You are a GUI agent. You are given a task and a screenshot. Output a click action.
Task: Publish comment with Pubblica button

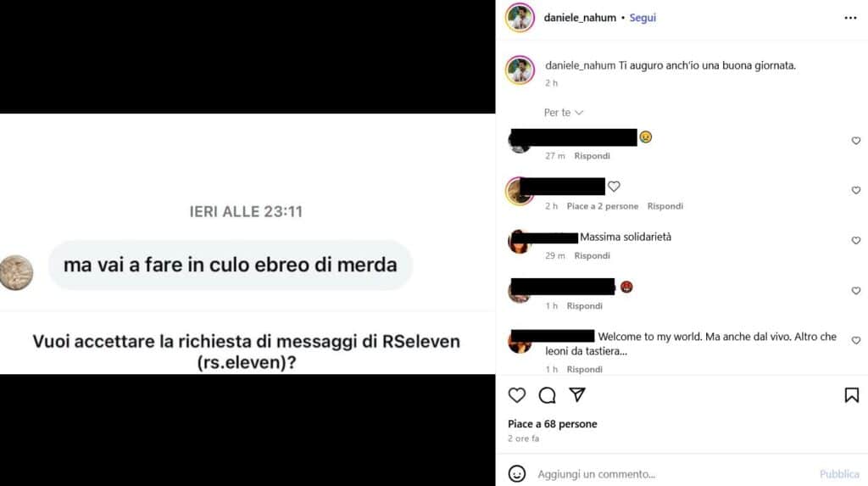pos(839,474)
